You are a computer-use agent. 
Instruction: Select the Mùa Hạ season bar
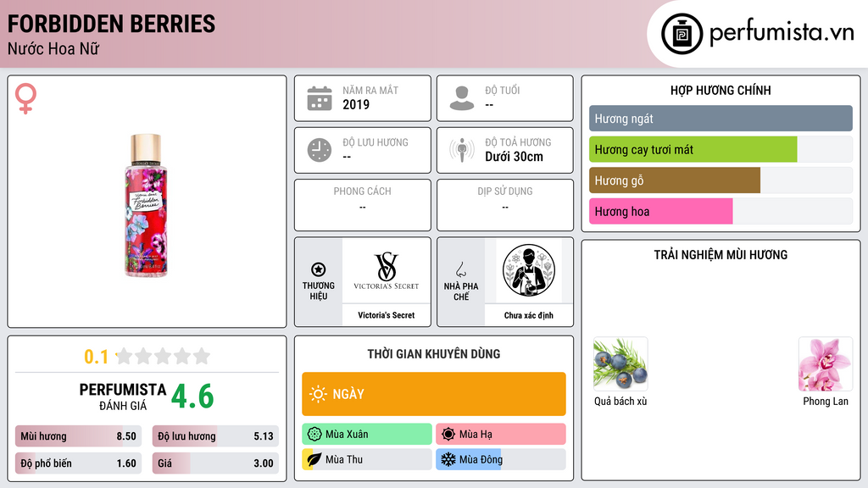(501, 435)
